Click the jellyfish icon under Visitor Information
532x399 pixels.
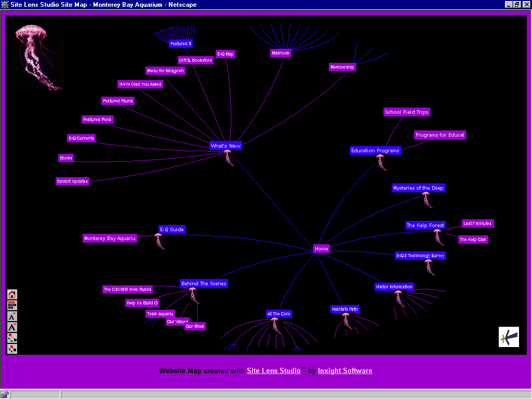(400, 299)
